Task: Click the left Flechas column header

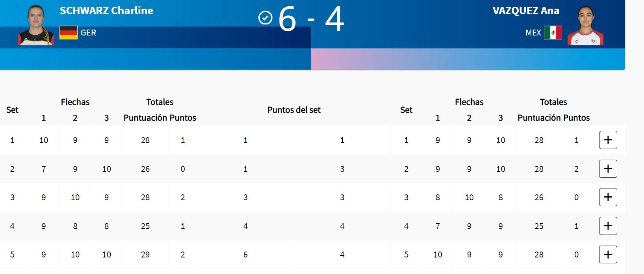Action: point(75,102)
